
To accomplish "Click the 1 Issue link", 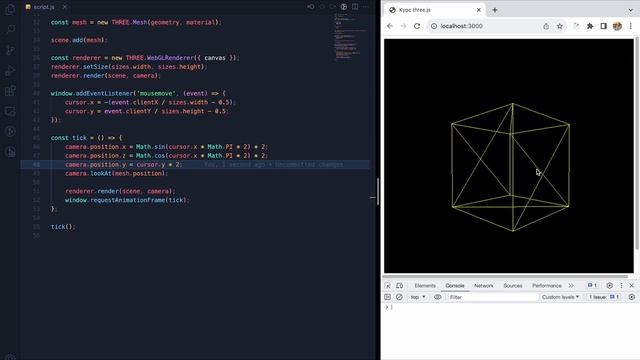I will (x=604, y=297).
